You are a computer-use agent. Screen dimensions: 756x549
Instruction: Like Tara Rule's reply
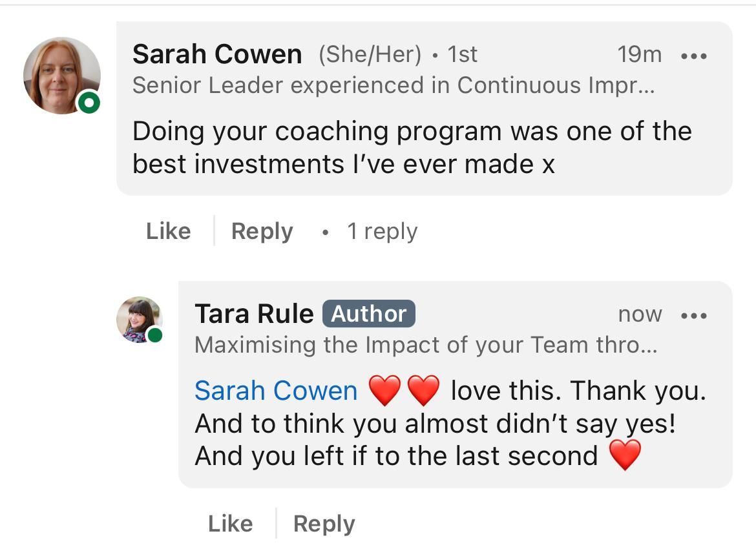(230, 523)
